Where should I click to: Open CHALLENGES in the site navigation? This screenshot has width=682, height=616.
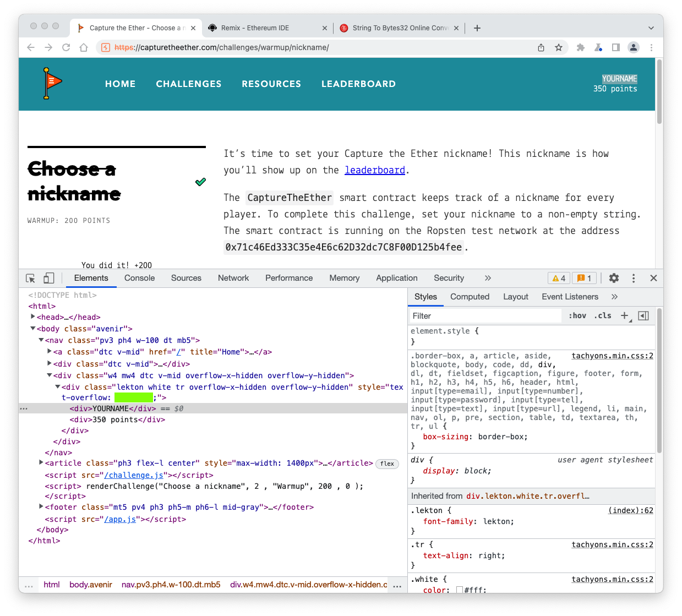188,84
